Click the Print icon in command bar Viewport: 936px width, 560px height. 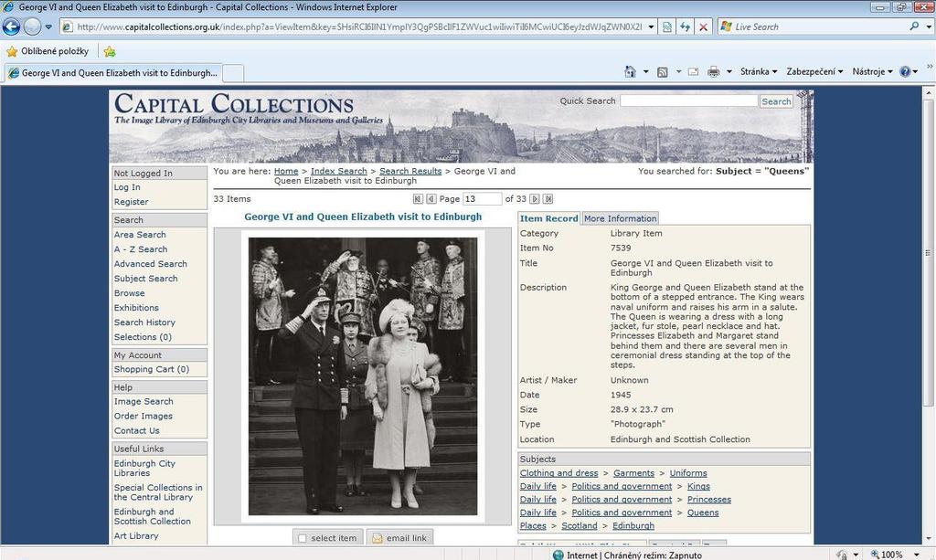point(713,71)
